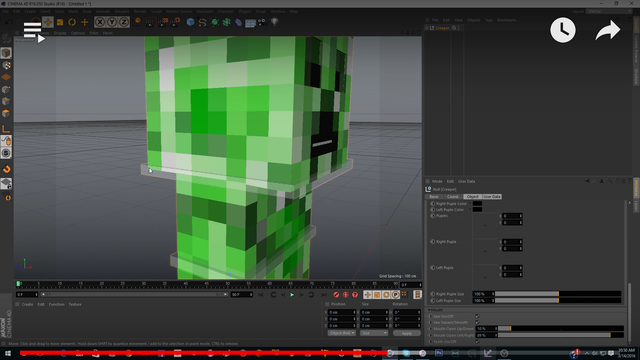
Task: Click the deformer object icon
Action: pos(238,22)
